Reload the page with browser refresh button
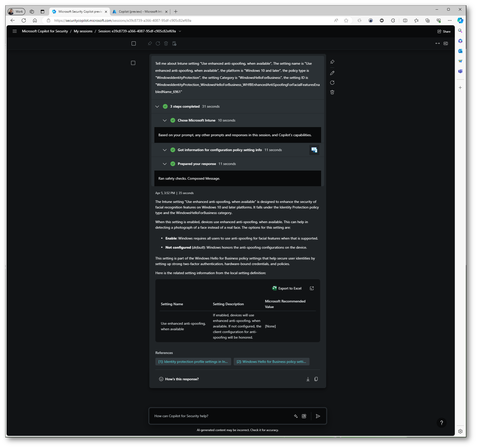 [24, 20]
